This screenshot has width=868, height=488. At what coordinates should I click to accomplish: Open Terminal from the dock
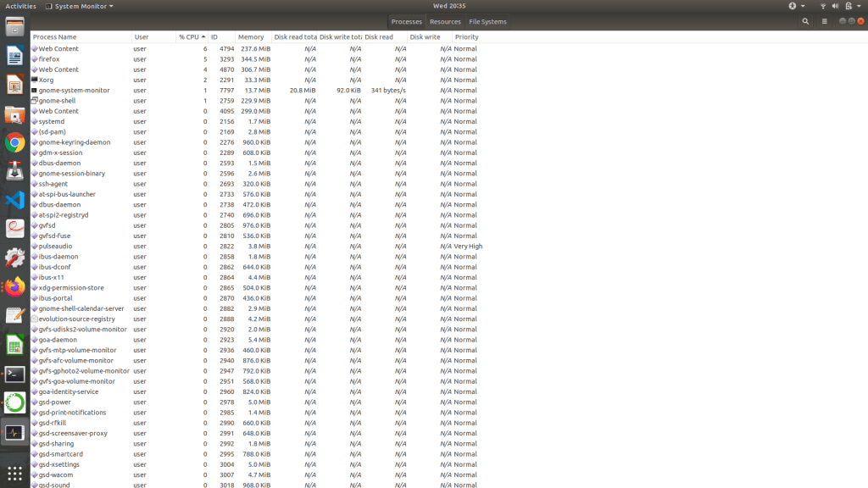point(14,374)
